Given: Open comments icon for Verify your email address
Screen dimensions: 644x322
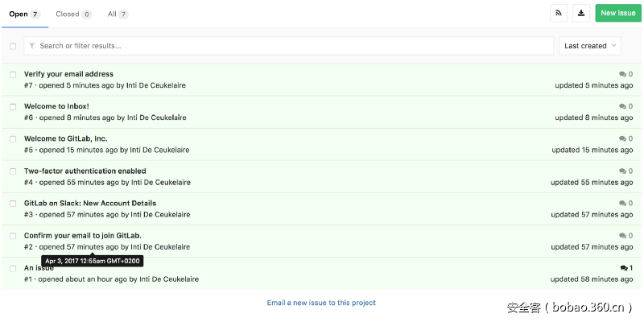Looking at the screenshot, I should (622, 74).
